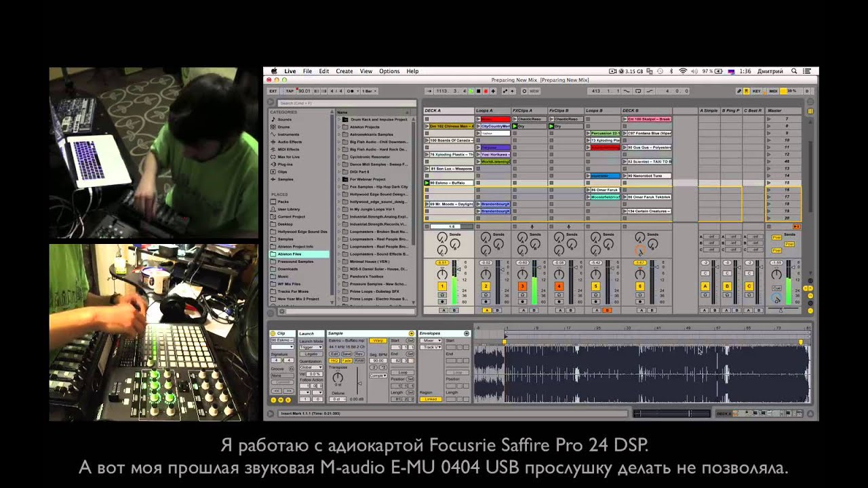
Task: Open the Global quantization dropdown
Action: 311,367
